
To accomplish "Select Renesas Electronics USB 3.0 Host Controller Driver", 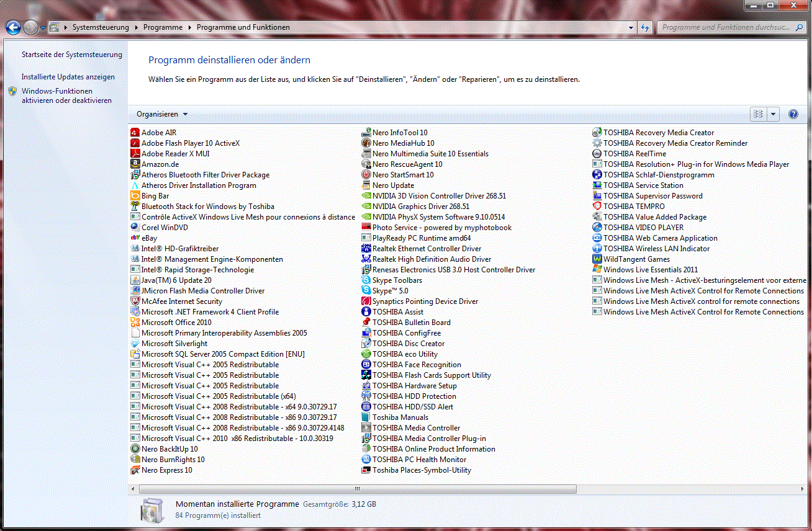I will click(449, 270).
